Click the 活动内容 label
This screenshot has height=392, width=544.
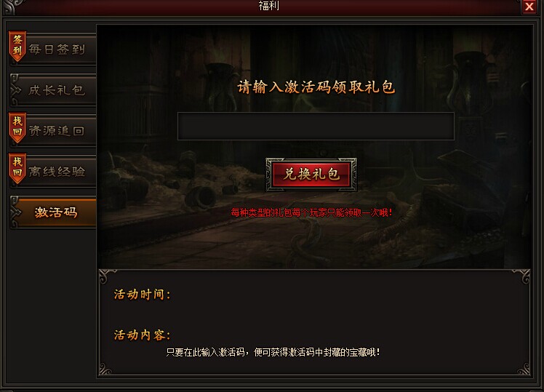[143, 335]
